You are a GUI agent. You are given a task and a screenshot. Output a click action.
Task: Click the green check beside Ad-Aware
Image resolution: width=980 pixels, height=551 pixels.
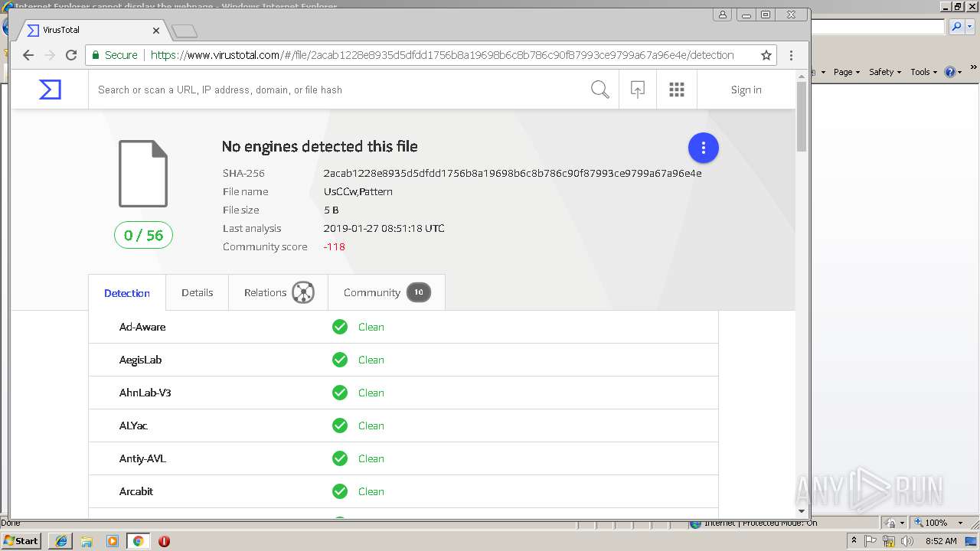(340, 327)
